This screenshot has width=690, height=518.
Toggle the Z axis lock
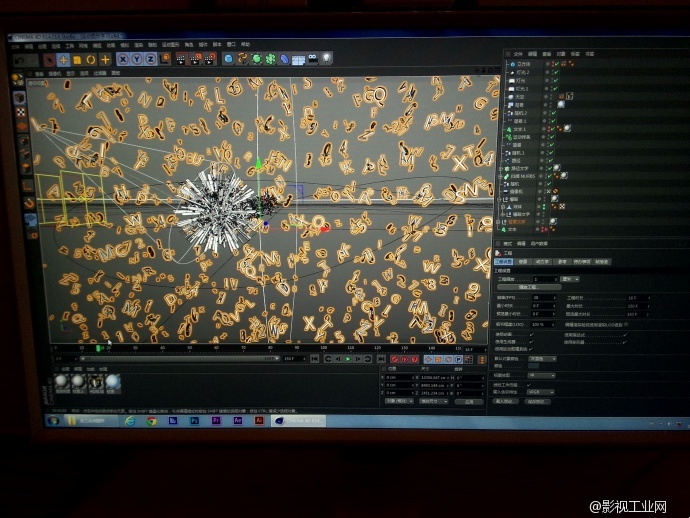150,59
